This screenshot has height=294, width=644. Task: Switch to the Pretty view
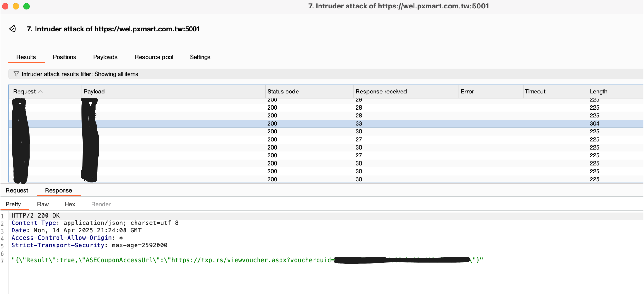click(x=13, y=204)
